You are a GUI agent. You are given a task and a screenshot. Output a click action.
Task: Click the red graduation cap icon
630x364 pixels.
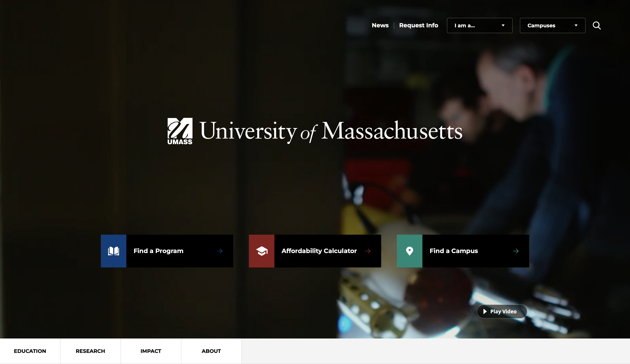[x=262, y=251]
